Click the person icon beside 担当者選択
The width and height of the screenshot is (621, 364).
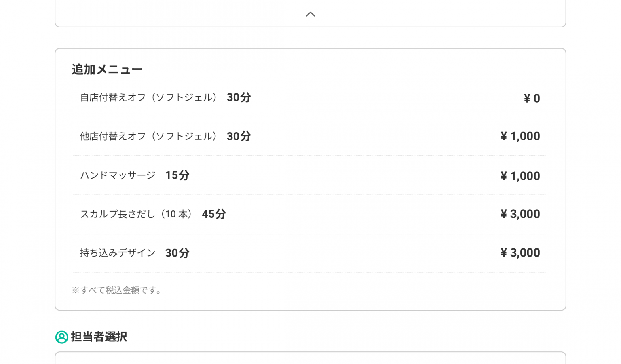61,337
